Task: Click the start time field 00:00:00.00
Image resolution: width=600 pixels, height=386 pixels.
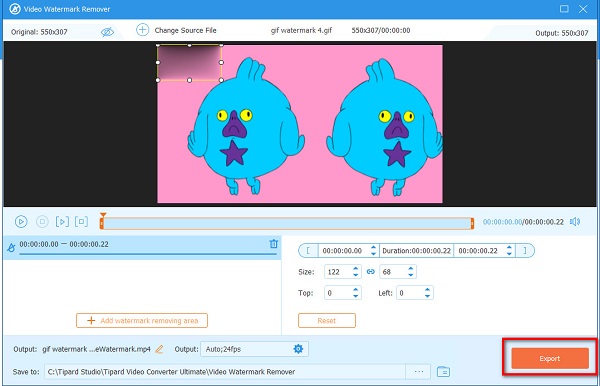Action: [x=343, y=251]
